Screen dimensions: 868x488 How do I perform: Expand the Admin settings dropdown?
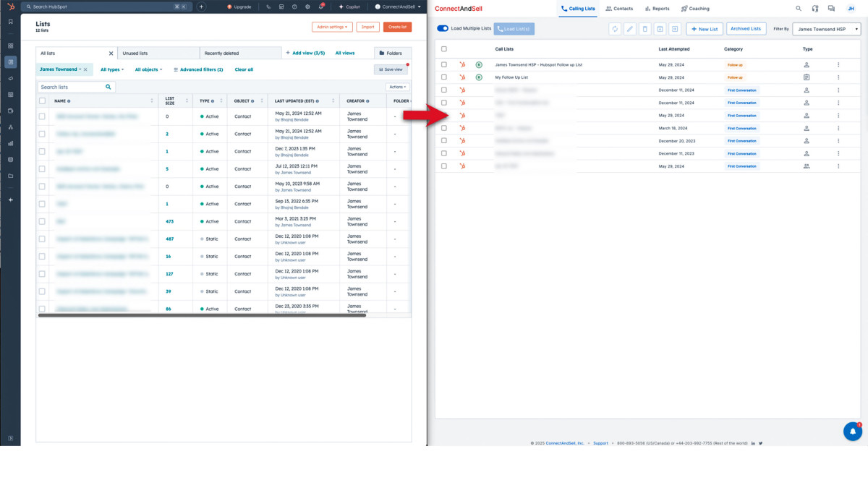332,27
